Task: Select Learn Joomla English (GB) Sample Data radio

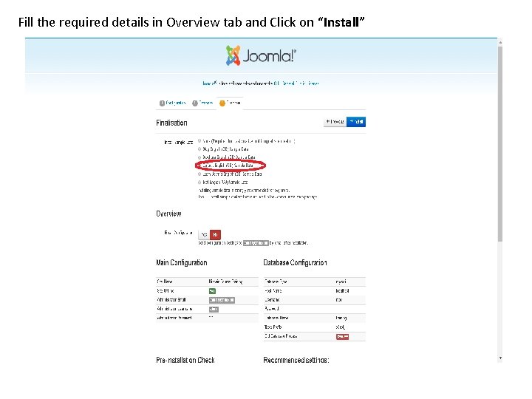Action: pos(199,174)
